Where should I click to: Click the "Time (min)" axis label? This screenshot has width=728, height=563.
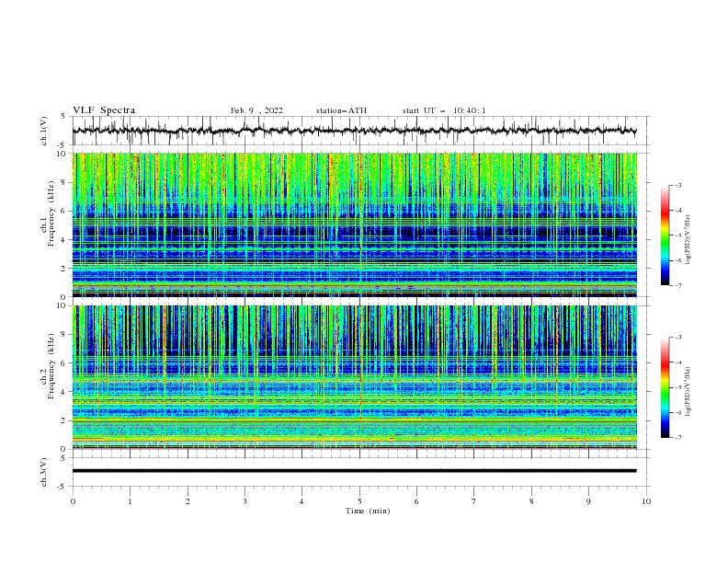tap(368, 511)
